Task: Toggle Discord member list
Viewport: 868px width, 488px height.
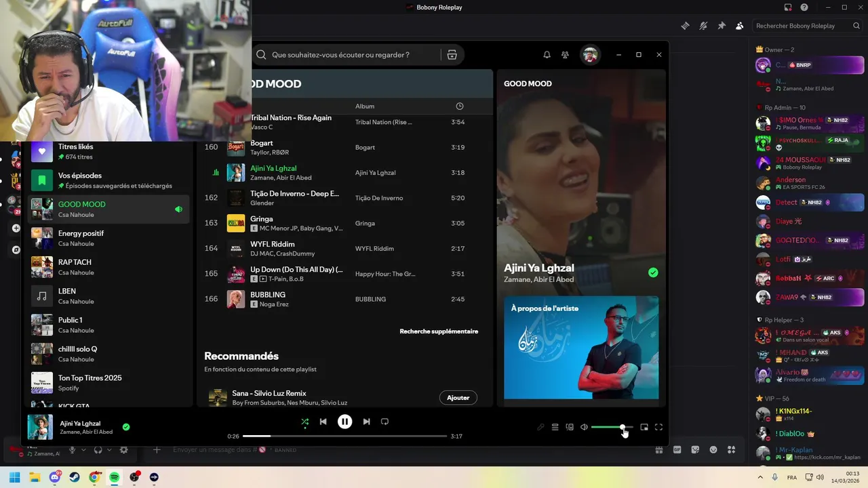Action: tap(740, 26)
